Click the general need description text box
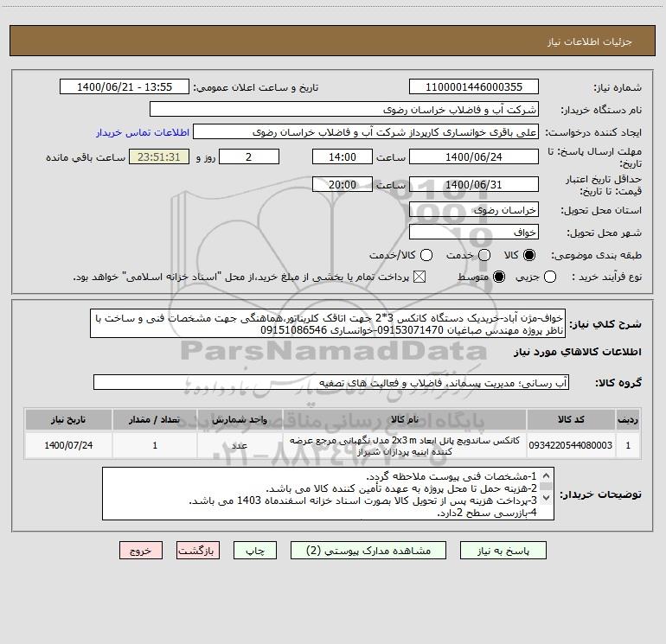Screen dimensions: 666x644 (328, 323)
